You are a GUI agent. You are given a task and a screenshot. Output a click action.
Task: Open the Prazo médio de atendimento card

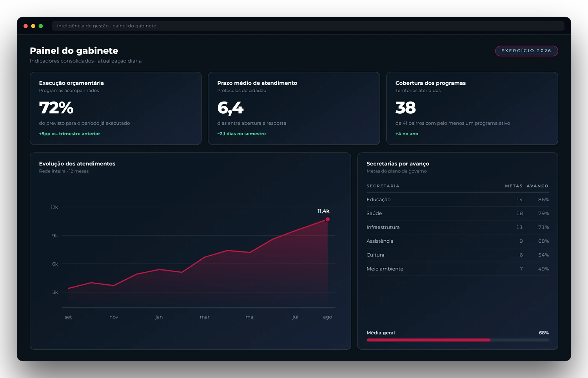(x=294, y=108)
